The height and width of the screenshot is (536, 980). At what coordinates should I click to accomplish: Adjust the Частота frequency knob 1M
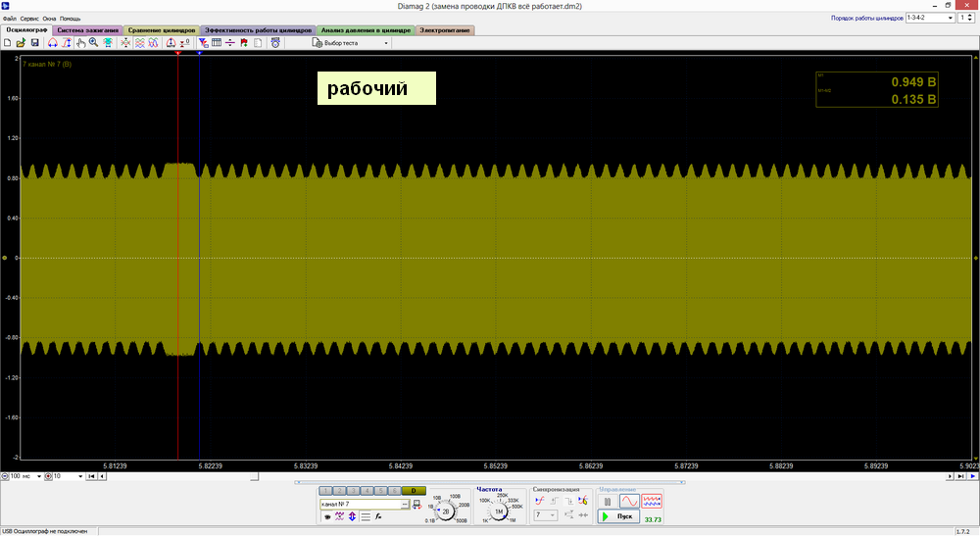pos(498,512)
